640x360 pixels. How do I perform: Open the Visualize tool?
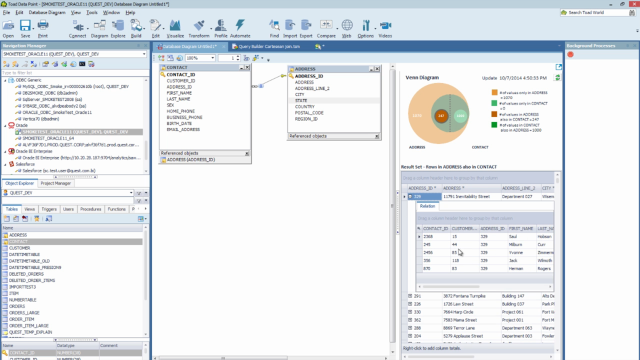pyautogui.click(x=175, y=29)
